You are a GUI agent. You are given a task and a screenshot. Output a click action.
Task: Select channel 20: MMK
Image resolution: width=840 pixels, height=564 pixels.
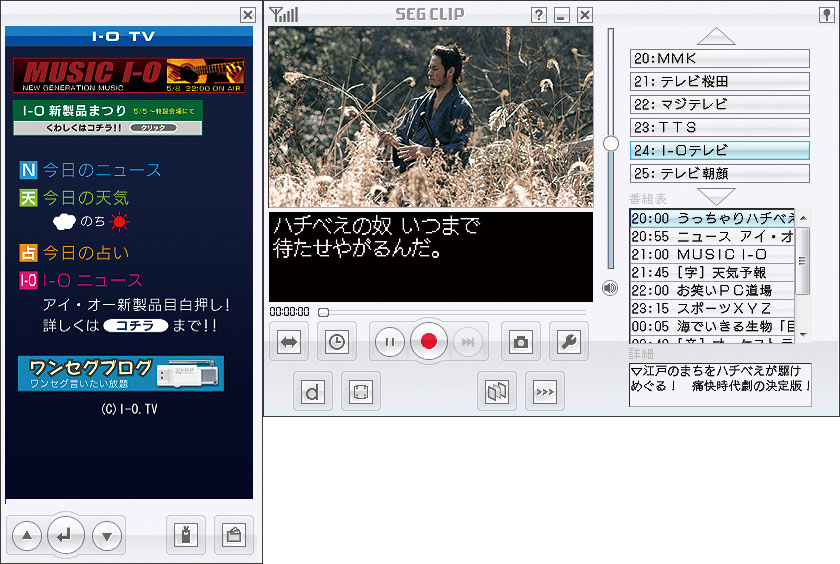(x=719, y=58)
